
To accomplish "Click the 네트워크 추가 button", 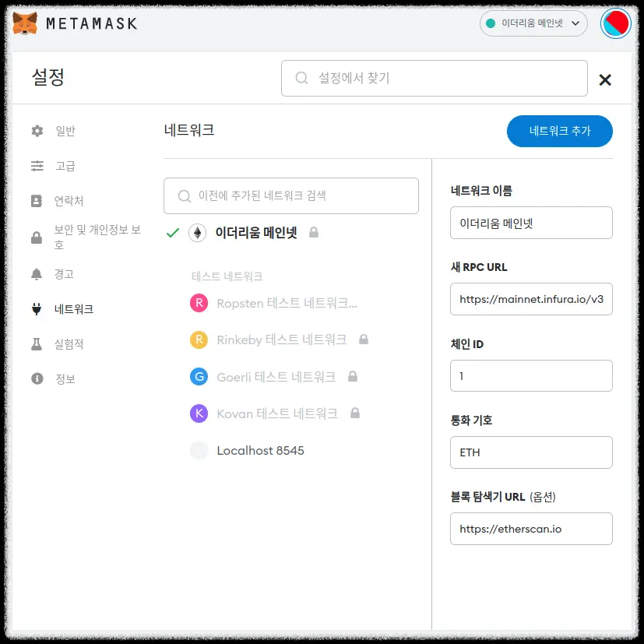I will tap(559, 131).
